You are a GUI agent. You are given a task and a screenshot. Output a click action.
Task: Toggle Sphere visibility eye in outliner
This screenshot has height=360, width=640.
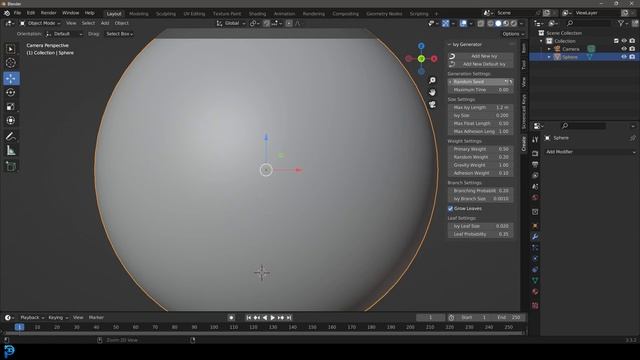click(x=624, y=57)
